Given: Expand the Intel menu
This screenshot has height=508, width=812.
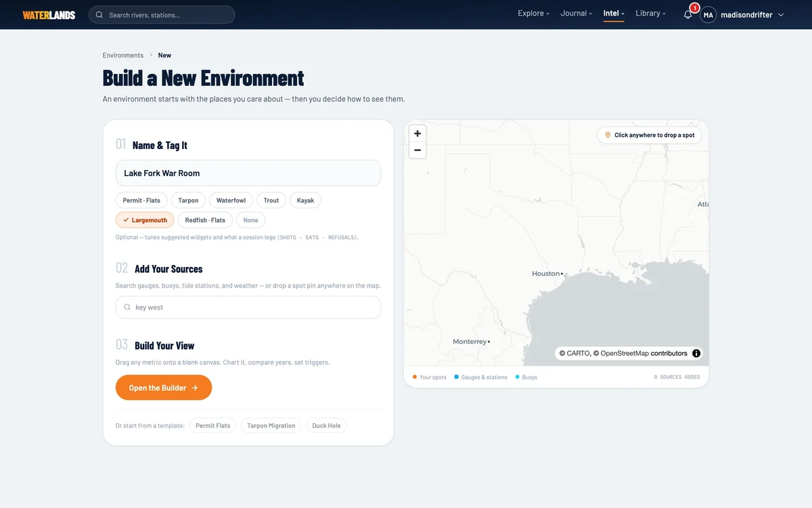Looking at the screenshot, I should click(x=614, y=14).
